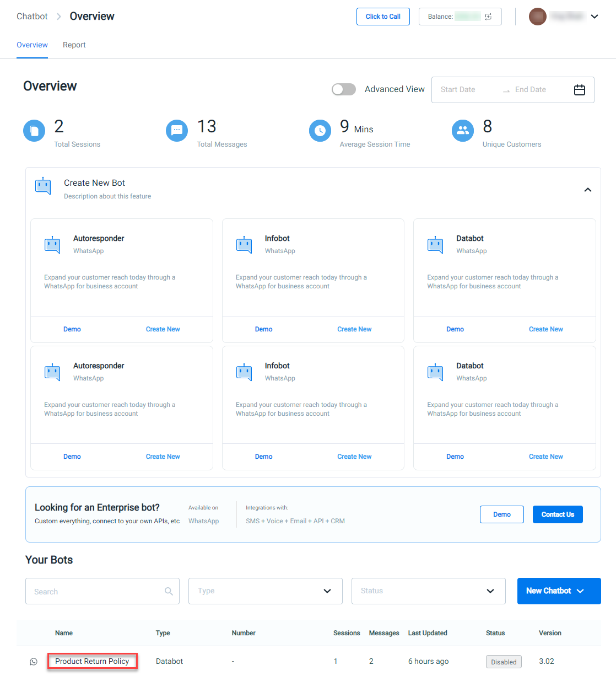Click the search magnifier icon in Your Bots
The height and width of the screenshot is (676, 616).
(x=169, y=591)
